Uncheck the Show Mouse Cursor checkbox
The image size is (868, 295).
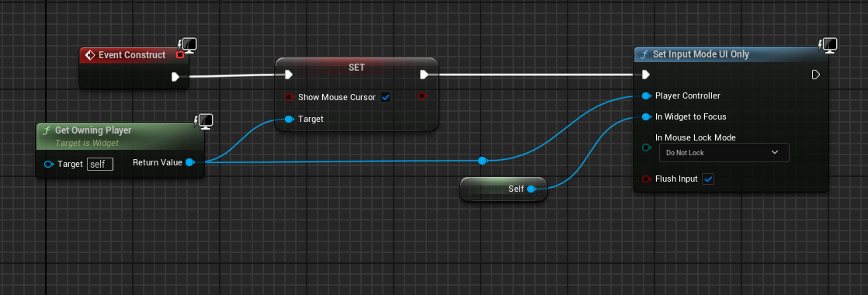(x=386, y=97)
